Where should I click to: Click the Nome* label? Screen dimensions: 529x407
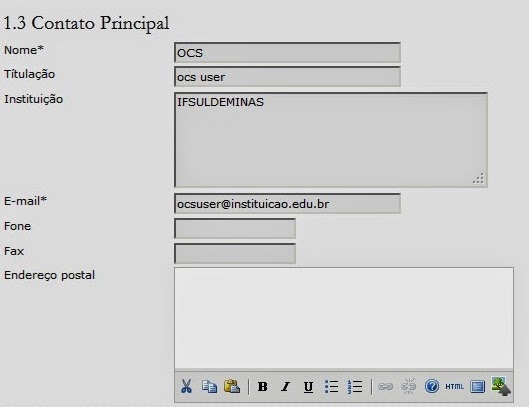click(24, 50)
